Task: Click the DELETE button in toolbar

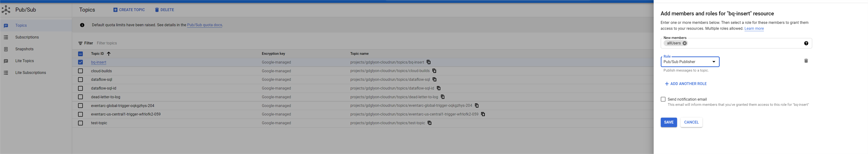Action: 164,10
